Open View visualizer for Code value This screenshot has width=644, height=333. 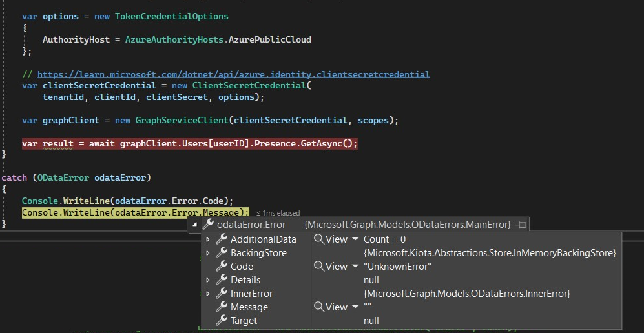coord(331,266)
